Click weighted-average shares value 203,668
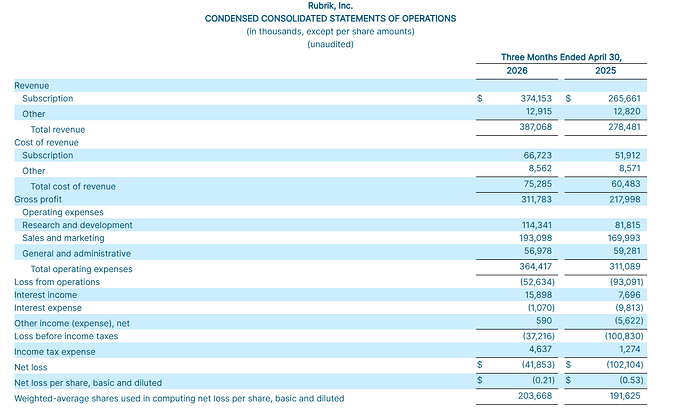This screenshot has height=409, width=690. pyautogui.click(x=535, y=395)
